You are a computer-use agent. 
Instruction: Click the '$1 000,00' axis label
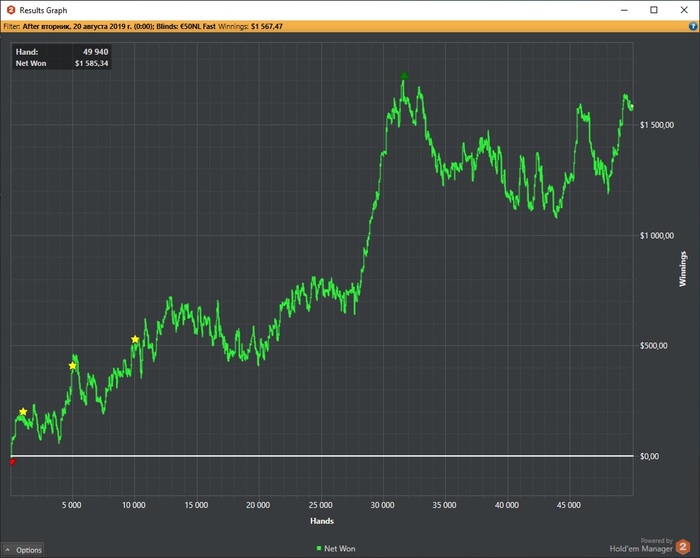click(x=657, y=236)
